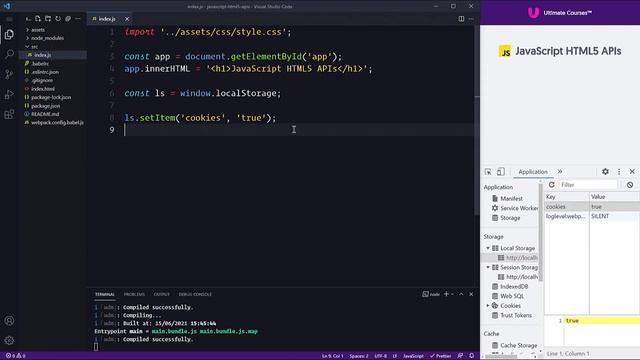The height and width of the screenshot is (360, 640).
Task: Select Manifest in Application sidebar
Action: 511,199
